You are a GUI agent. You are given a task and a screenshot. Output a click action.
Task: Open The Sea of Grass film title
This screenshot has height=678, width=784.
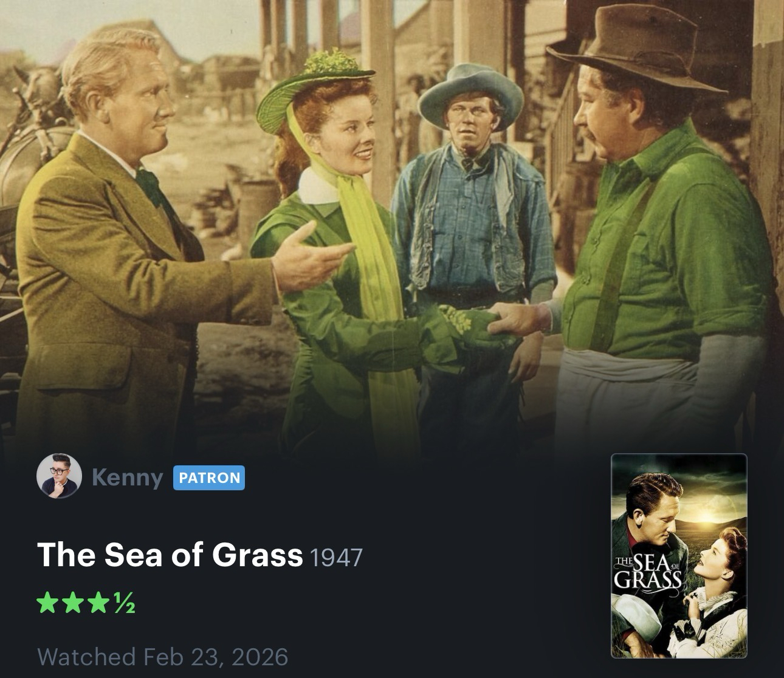pyautogui.click(x=170, y=554)
